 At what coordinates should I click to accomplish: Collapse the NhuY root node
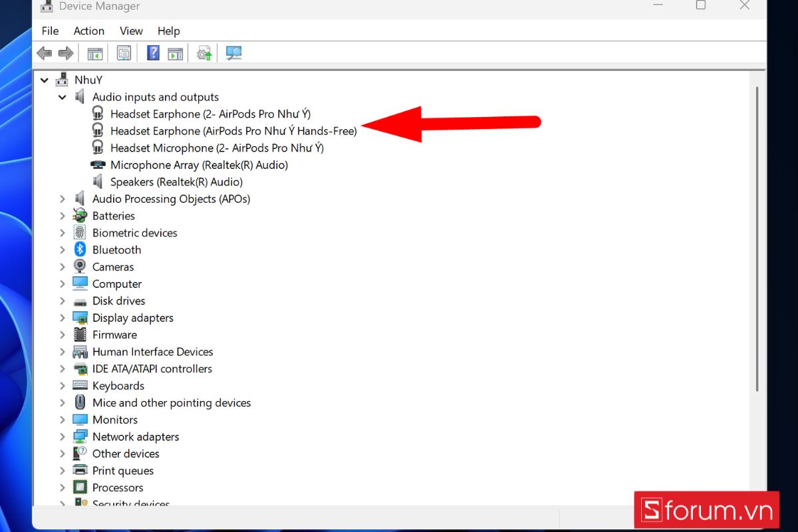click(45, 80)
